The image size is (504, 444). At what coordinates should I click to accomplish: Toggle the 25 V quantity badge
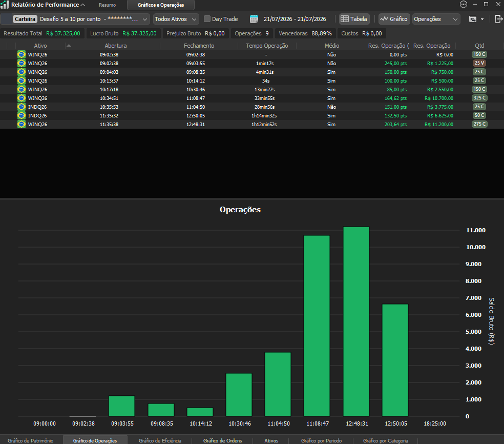[x=479, y=63]
